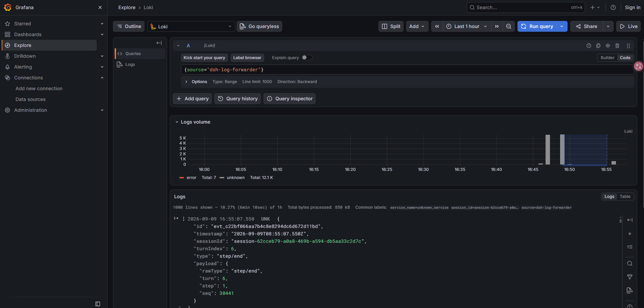
Task: Click the Run query button
Action: tap(537, 26)
